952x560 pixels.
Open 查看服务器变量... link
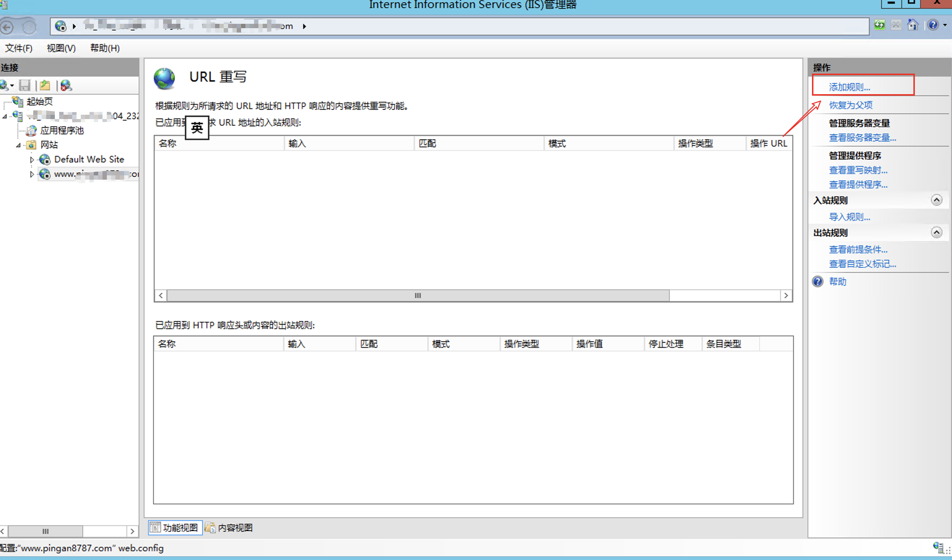[x=862, y=138]
